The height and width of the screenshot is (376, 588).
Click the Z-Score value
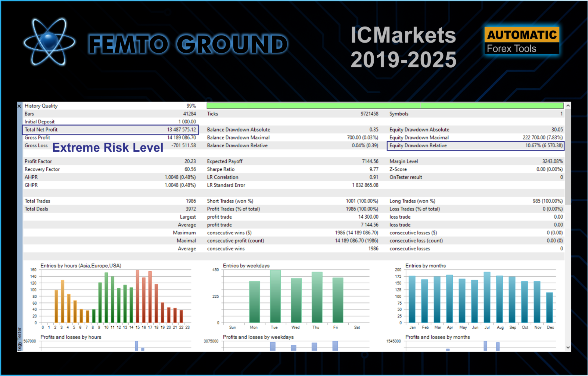coord(550,169)
